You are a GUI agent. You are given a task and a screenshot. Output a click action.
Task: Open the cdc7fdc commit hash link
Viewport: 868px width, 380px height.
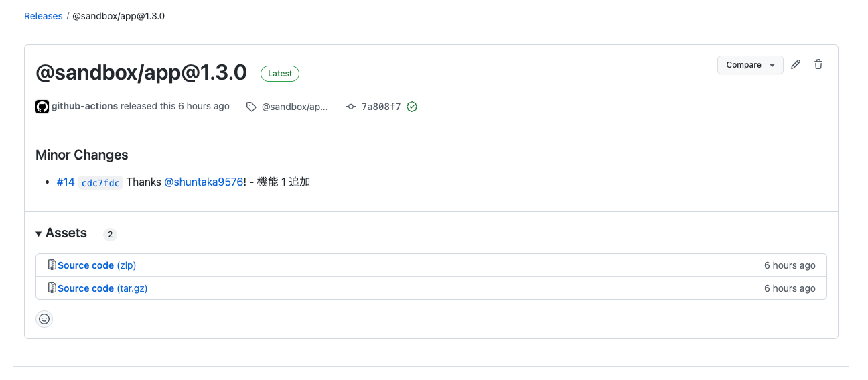(x=100, y=183)
